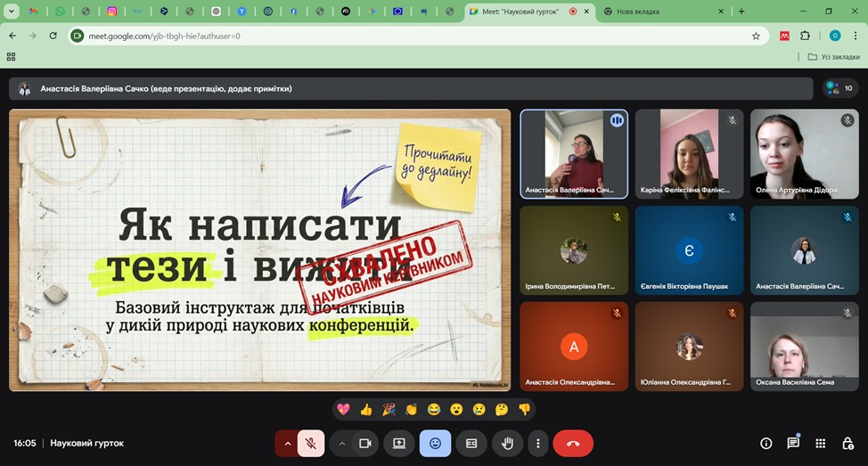Send the laughing face reaction
The width and height of the screenshot is (868, 466).
[x=433, y=410]
